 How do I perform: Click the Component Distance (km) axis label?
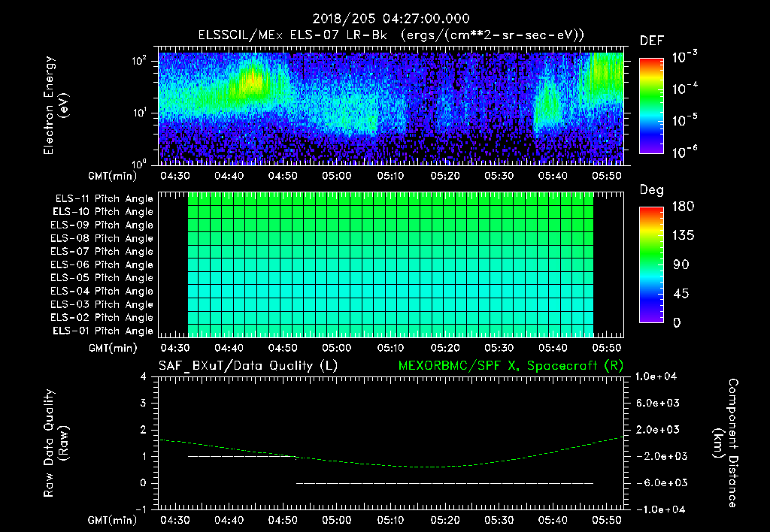click(x=726, y=443)
